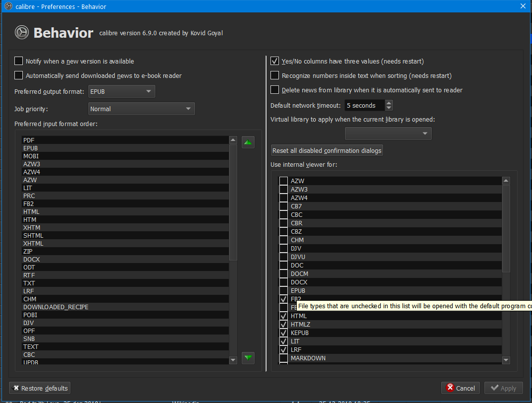The width and height of the screenshot is (532, 403).
Task: Check AZW3 in internal viewer list
Action: pos(284,189)
